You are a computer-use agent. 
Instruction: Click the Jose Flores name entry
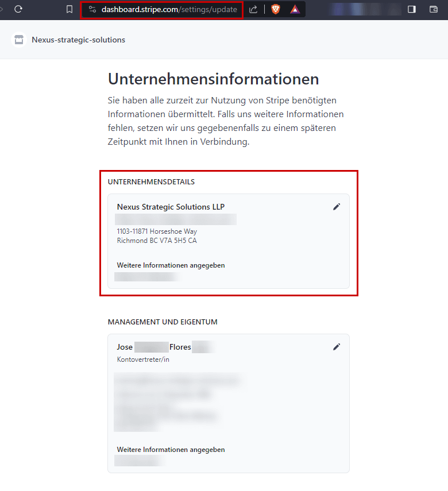click(x=154, y=347)
